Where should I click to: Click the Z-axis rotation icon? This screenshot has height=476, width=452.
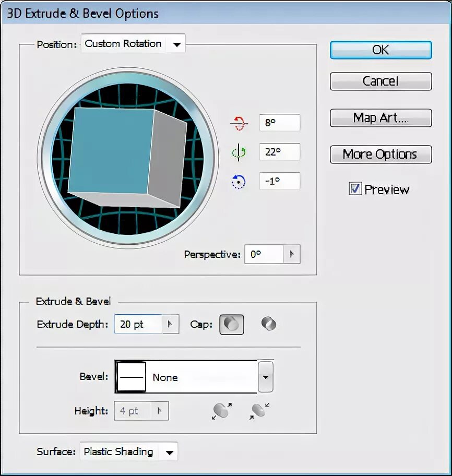[x=239, y=182]
